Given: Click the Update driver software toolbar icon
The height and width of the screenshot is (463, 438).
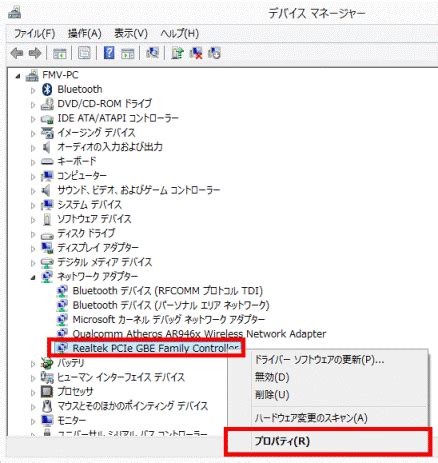Looking at the screenshot, I should (x=178, y=53).
